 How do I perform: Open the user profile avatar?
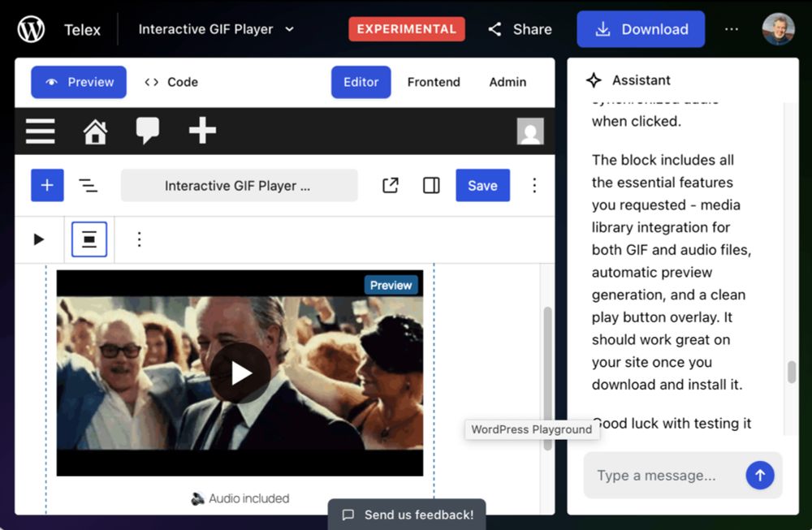coord(778,29)
